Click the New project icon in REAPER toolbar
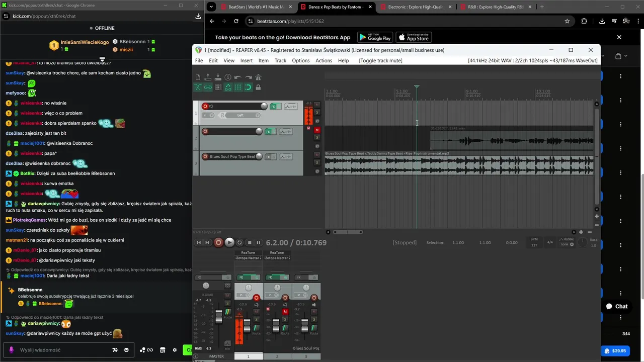The width and height of the screenshot is (644, 362). pyautogui.click(x=198, y=77)
